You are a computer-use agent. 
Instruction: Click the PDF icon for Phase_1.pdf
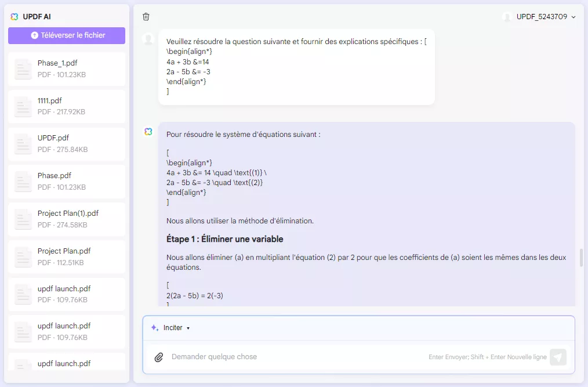point(23,68)
